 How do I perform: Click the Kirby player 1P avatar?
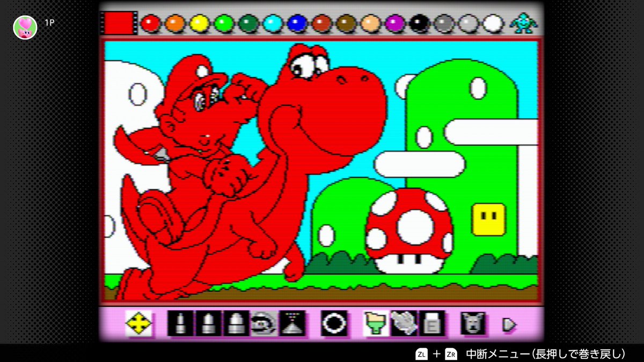tap(25, 27)
